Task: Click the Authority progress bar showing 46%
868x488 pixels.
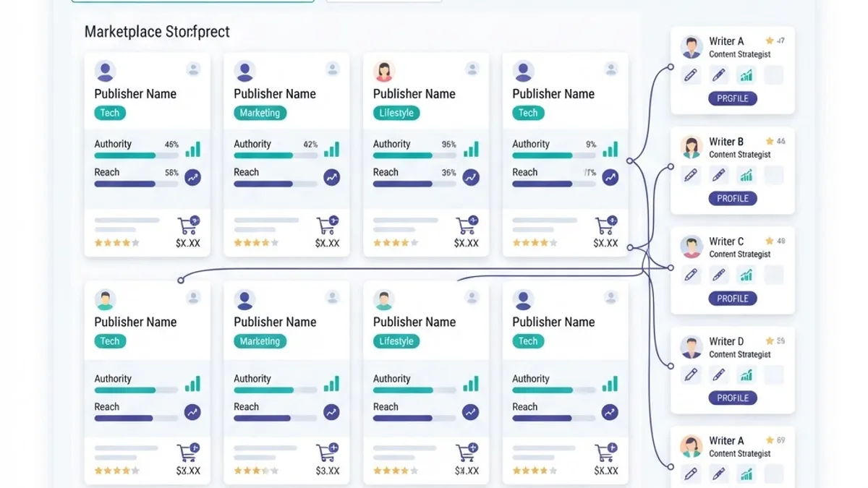Action: click(x=136, y=155)
